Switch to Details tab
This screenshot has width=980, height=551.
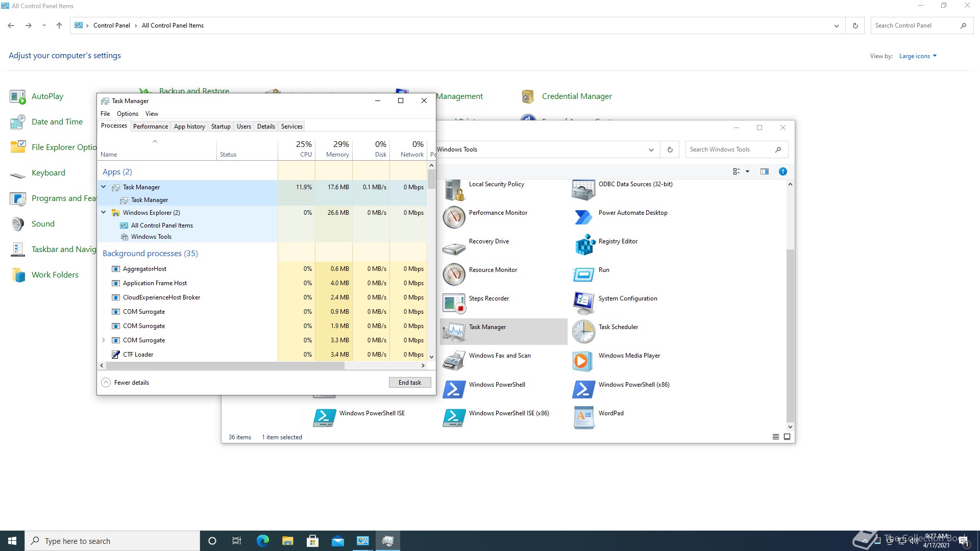[x=266, y=127]
